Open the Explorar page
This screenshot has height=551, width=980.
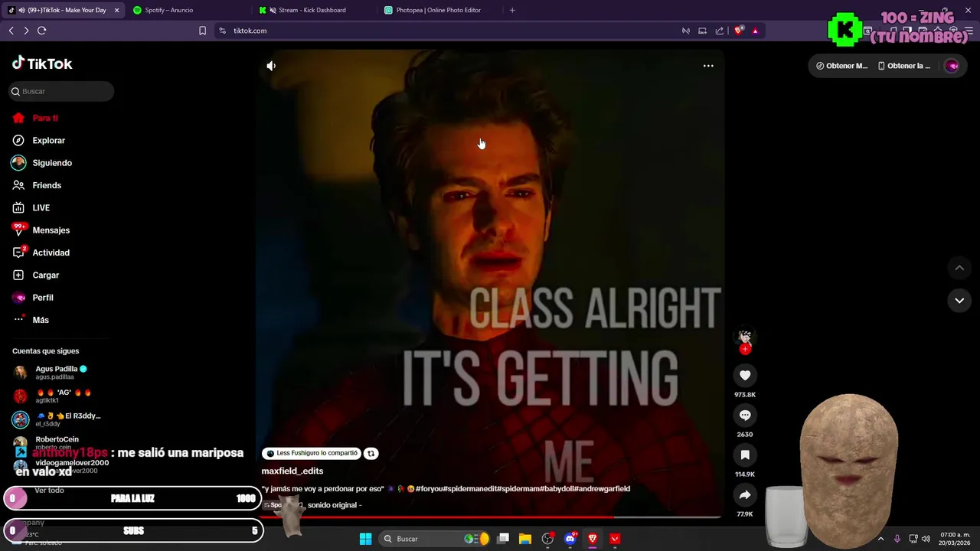pos(49,141)
